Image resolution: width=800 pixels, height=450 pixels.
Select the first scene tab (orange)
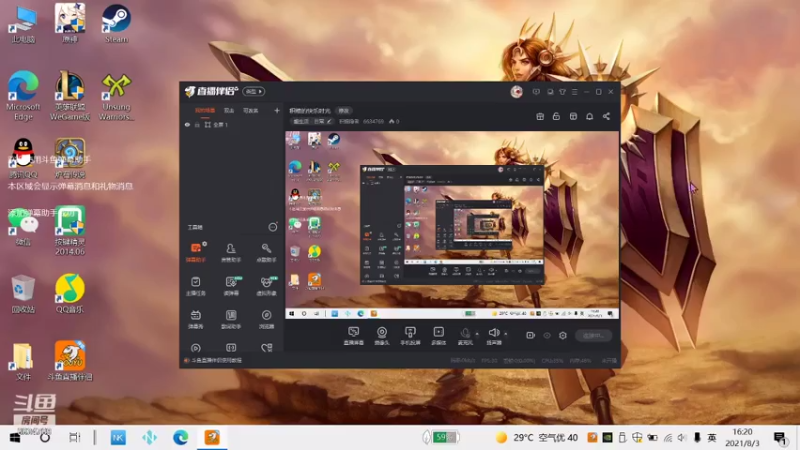(x=205, y=111)
